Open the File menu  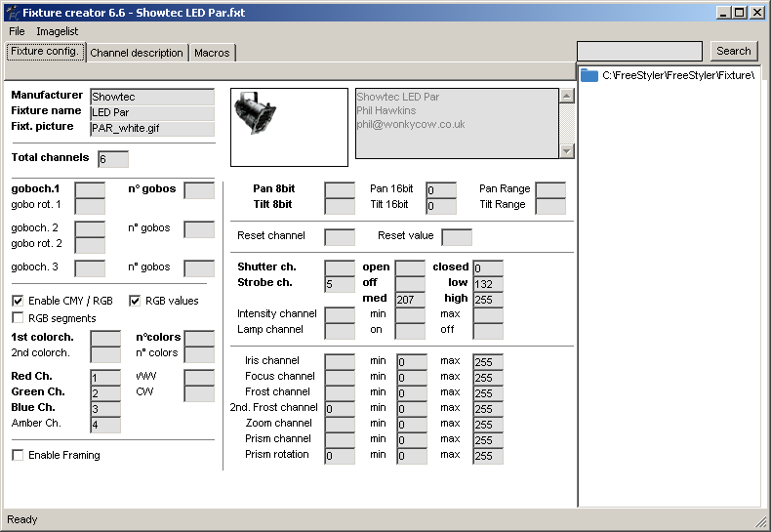[x=17, y=31]
